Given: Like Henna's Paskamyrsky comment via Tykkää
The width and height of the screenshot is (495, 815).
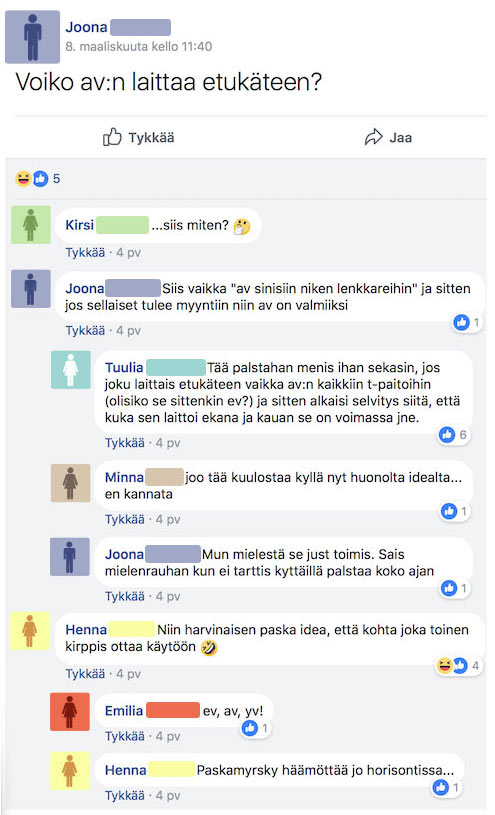Looking at the screenshot, I should pos(125,795).
